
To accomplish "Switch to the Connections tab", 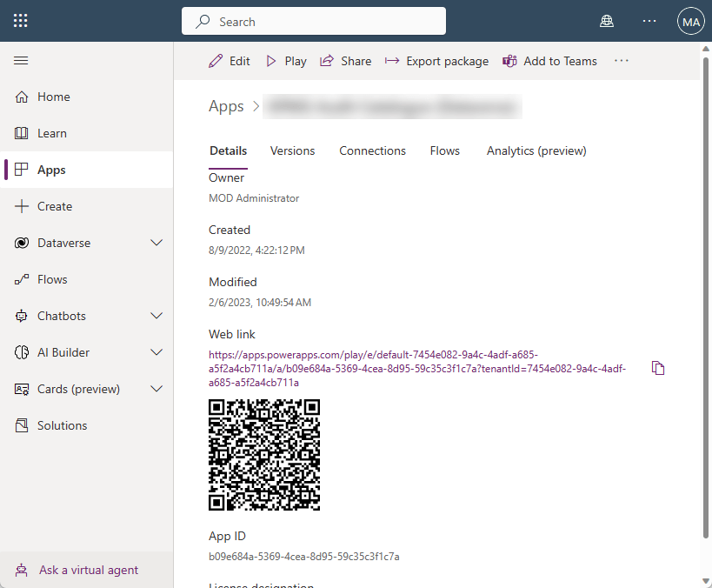I will tap(372, 150).
